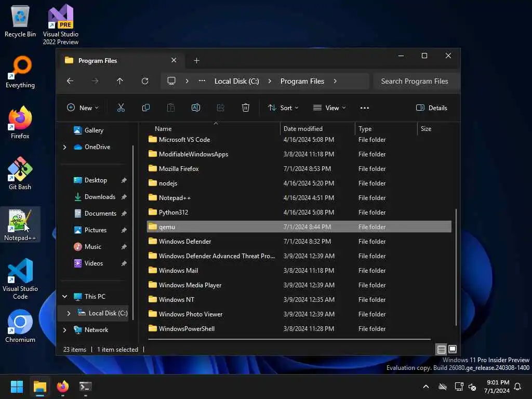Add a new Explorer tab

(196, 60)
